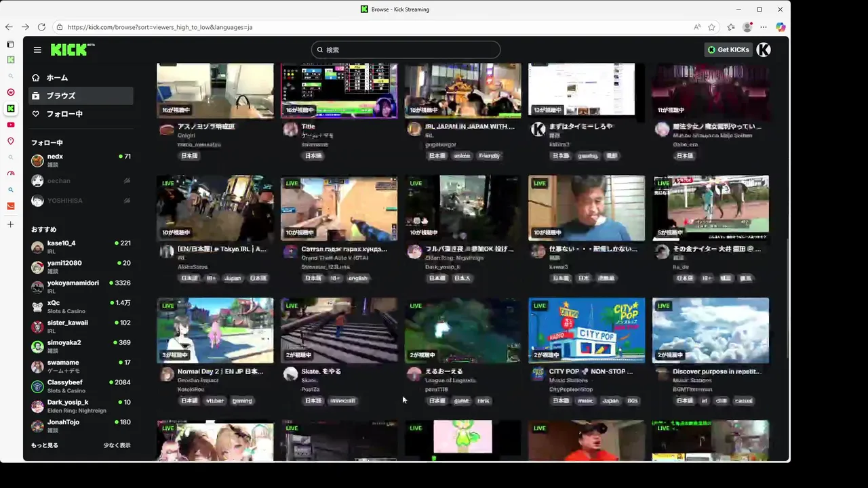Open offline followed channel YOSHIHISA
This screenshot has height=488, width=868.
click(81, 201)
